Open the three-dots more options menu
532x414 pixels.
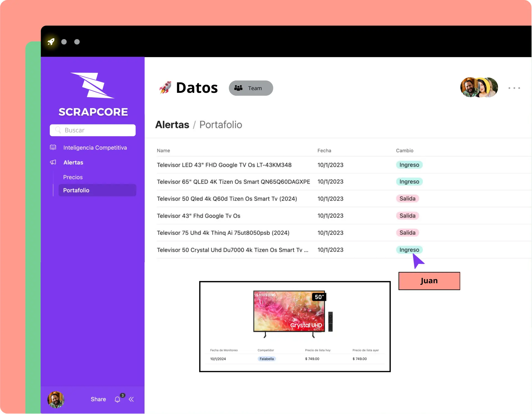pyautogui.click(x=514, y=88)
